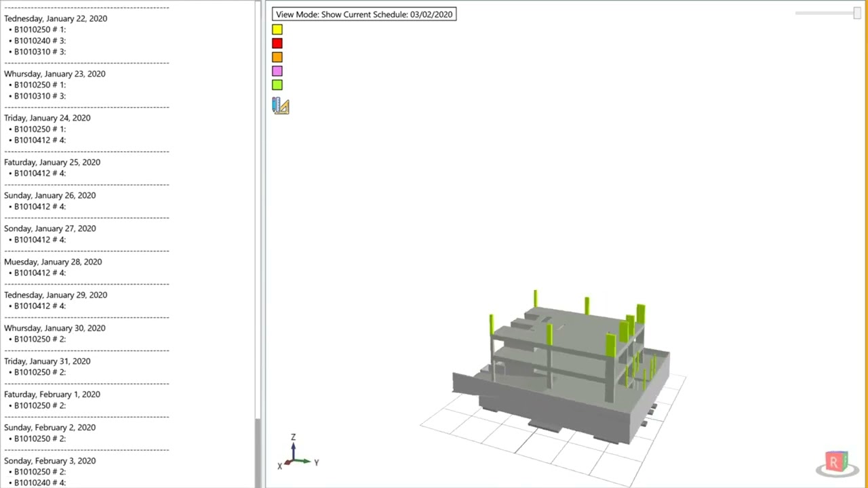This screenshot has height=488, width=868.
Task: Select B1010250 # 2 under February 1
Action: pos(40,405)
